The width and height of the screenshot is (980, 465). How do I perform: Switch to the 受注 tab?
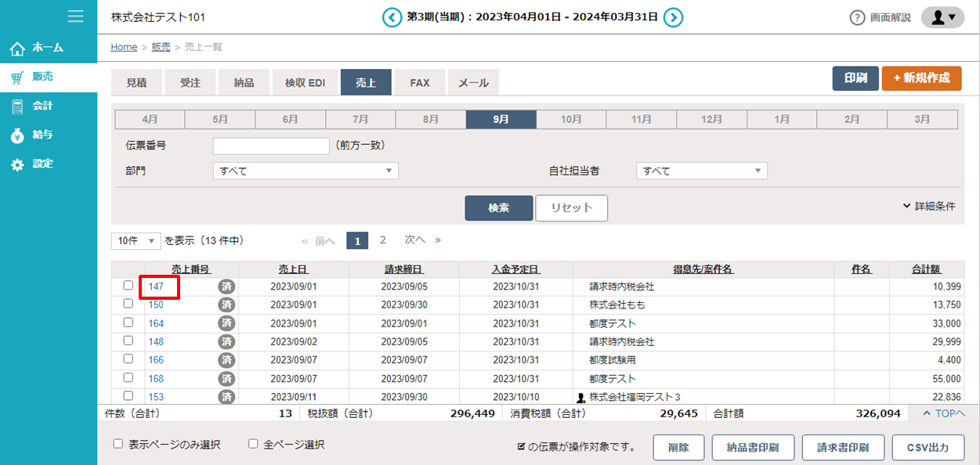tap(190, 82)
